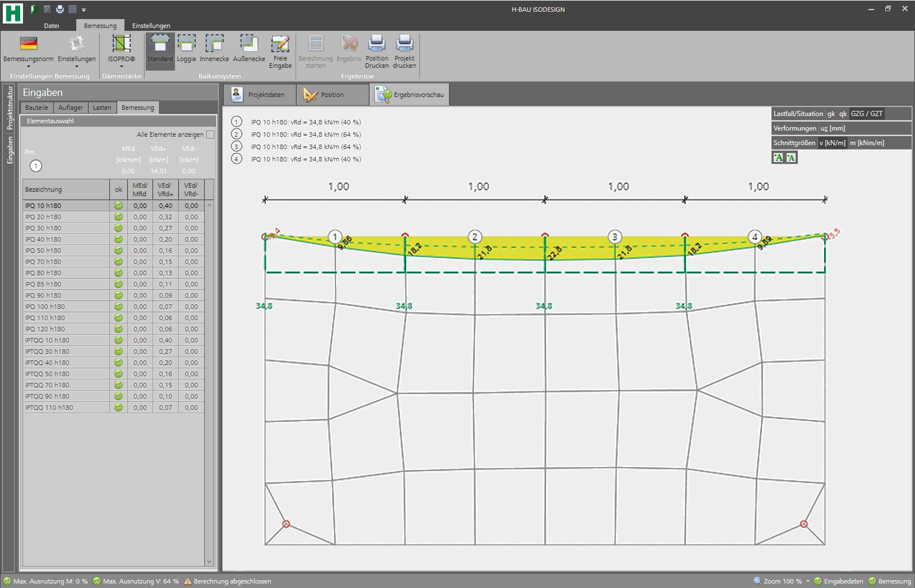The height and width of the screenshot is (588, 915).
Task: Click the green door icon in quick access toolbar
Action: (x=34, y=9)
